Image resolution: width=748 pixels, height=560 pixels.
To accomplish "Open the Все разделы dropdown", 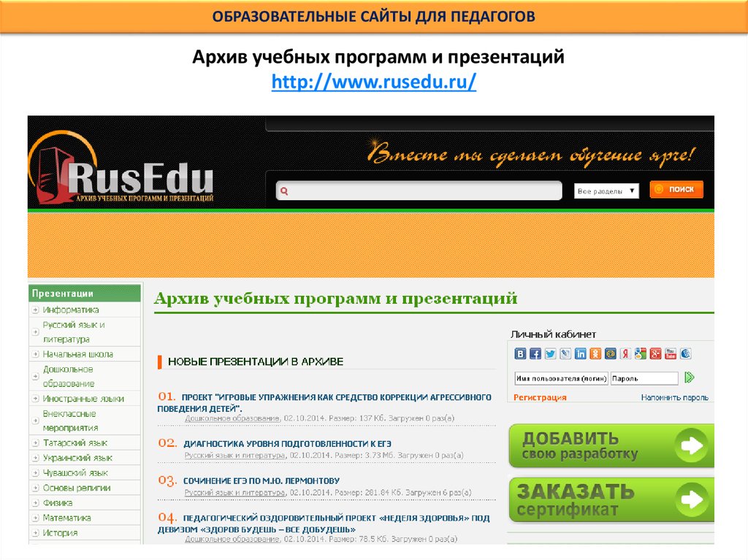I will tap(606, 191).
